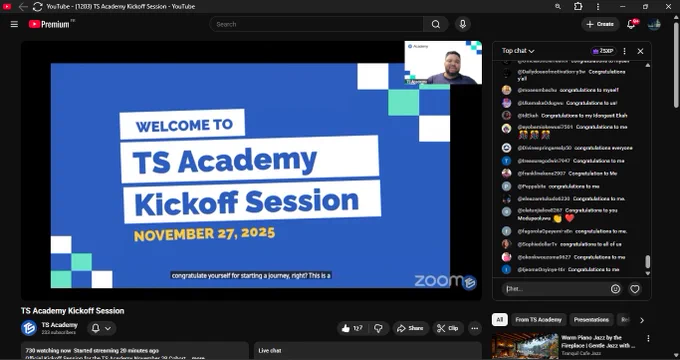This screenshot has height=360, width=680.
Task: Click the live chat scrollbar thumb
Action: click(647, 262)
